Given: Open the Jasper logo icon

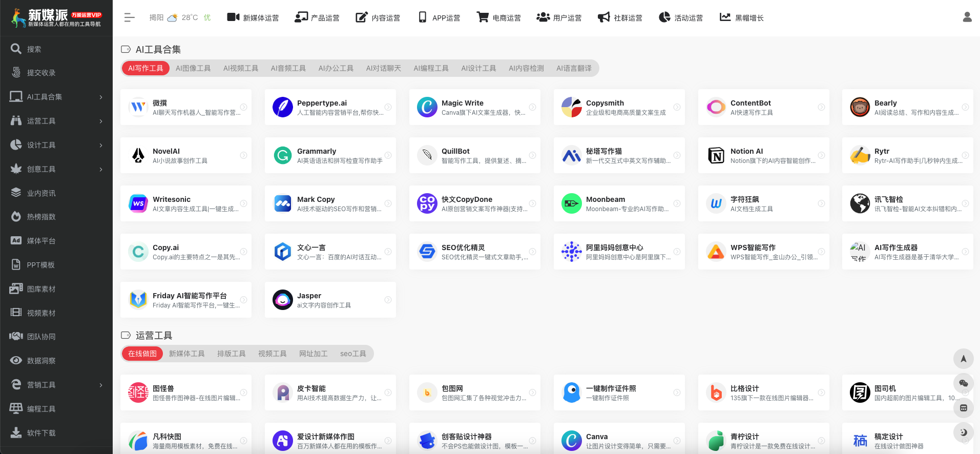Looking at the screenshot, I should click(x=282, y=300).
